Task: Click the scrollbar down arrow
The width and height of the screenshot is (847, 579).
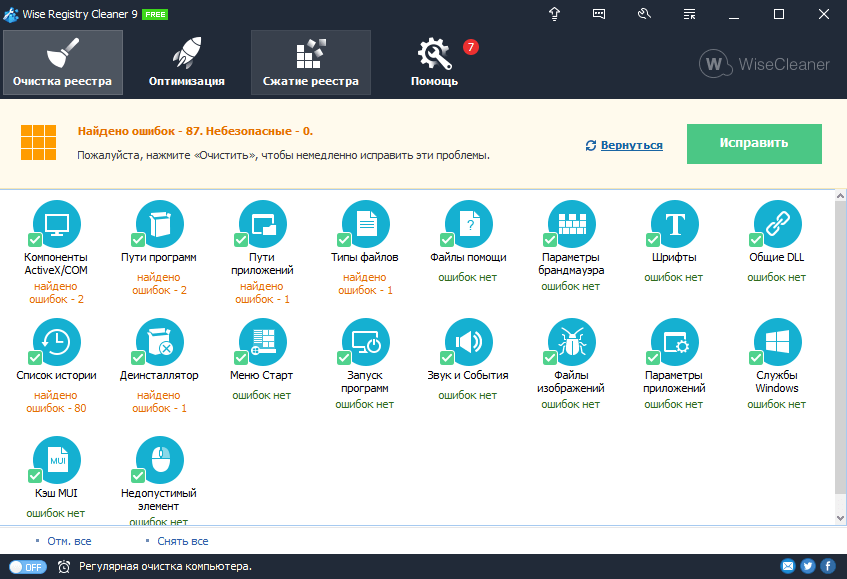Action: pyautogui.click(x=840, y=518)
